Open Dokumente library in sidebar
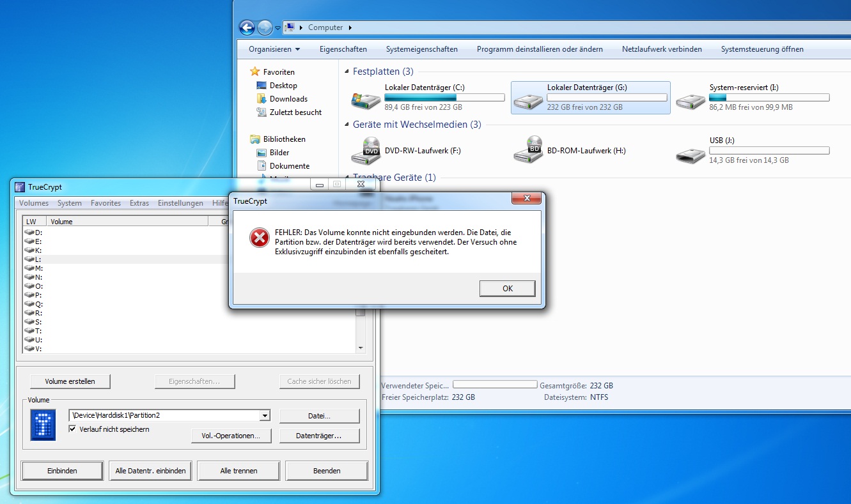Screen dimensions: 851x504 290,166
